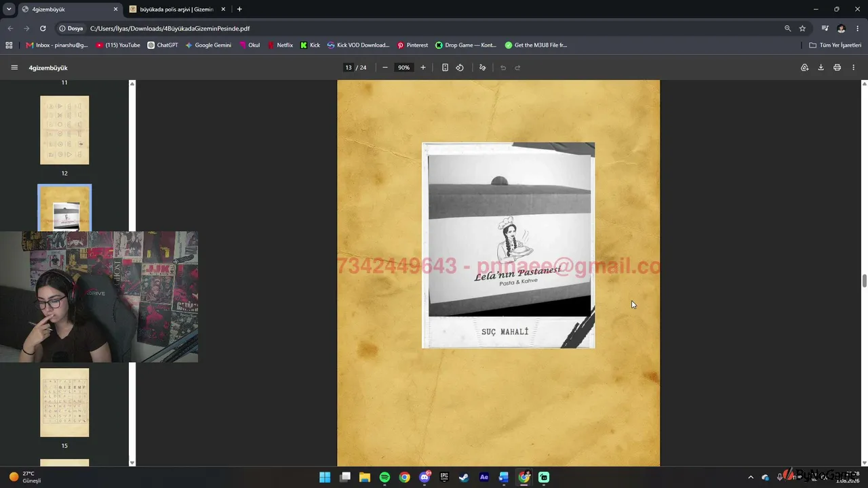Open the weather widget showing 27°C
Screen dimensions: 868x488
pyautogui.click(x=25, y=477)
